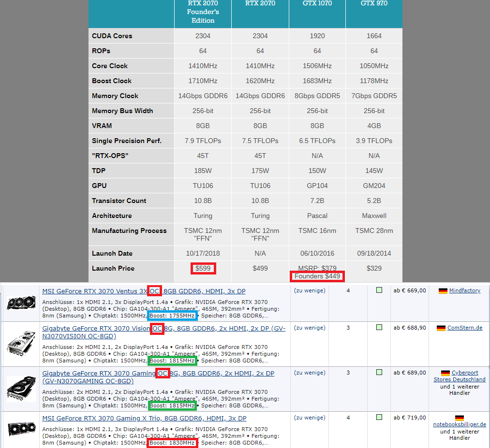Click the '$329' launch price cell
This screenshot has height=448, width=490.
click(374, 268)
